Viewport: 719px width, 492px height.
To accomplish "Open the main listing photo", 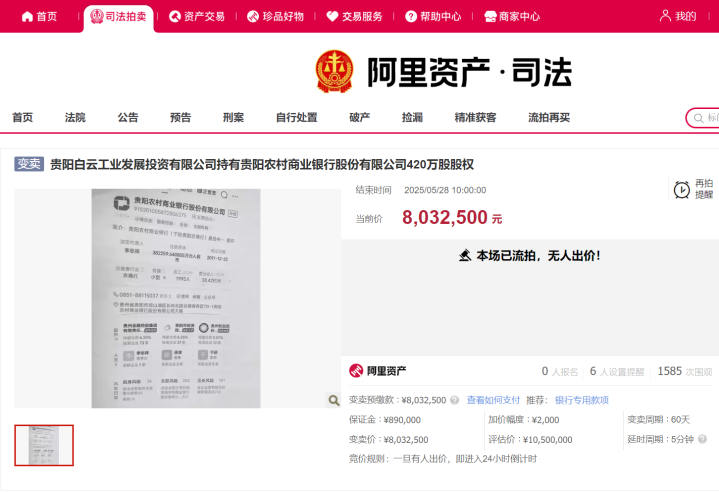I will pos(176,298).
